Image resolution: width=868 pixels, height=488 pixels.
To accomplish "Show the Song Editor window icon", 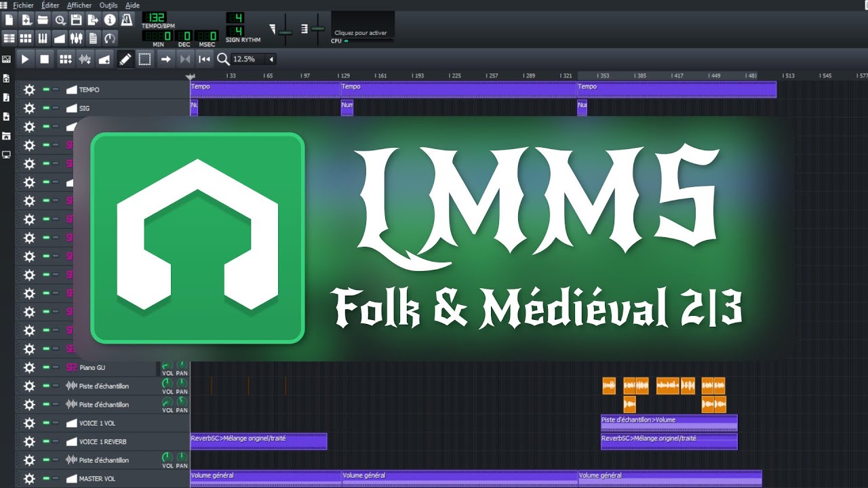I will pos(9,38).
